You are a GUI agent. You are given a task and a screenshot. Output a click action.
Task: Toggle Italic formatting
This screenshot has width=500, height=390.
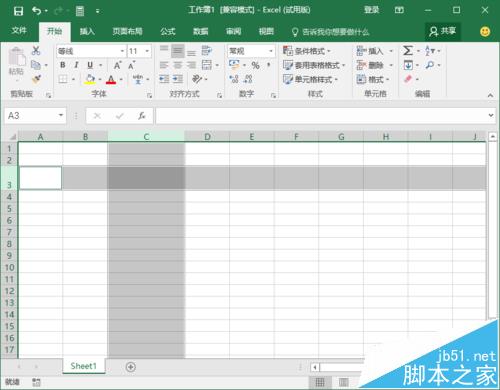(76, 65)
